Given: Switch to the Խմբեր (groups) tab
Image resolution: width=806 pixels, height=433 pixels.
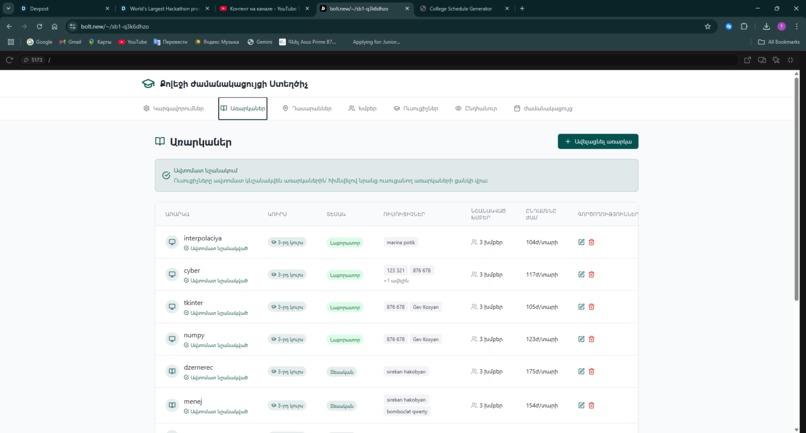Looking at the screenshot, I should [362, 109].
